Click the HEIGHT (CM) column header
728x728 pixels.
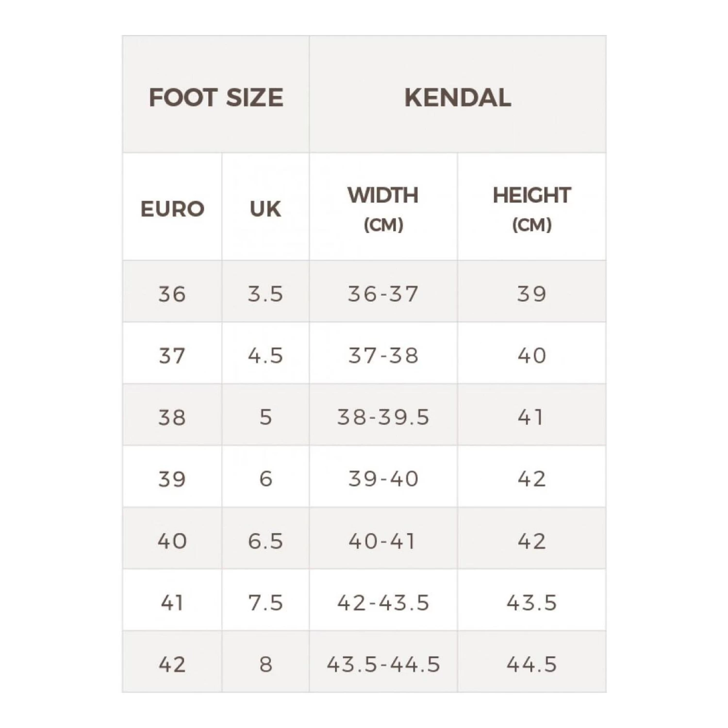pyautogui.click(x=532, y=209)
